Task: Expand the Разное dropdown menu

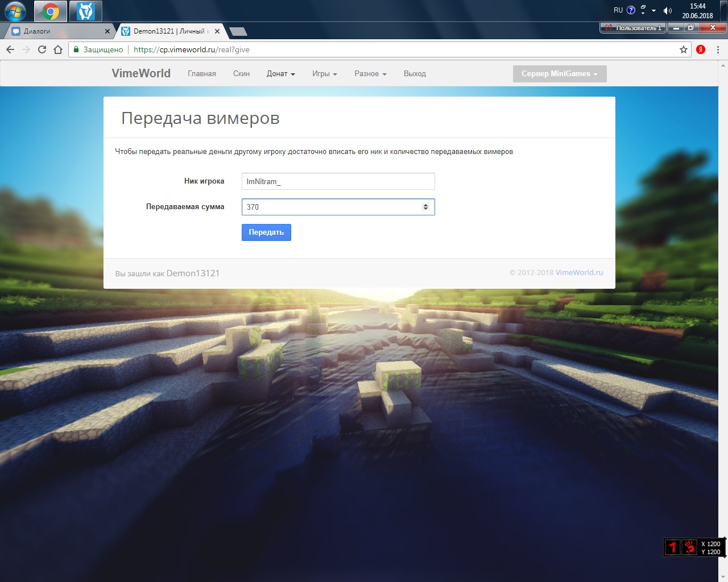Action: click(370, 74)
